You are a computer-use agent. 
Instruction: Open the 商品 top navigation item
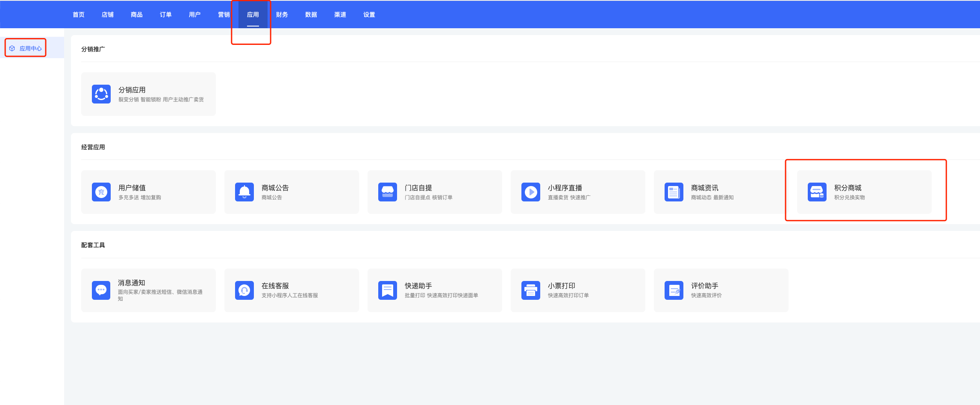(x=137, y=15)
